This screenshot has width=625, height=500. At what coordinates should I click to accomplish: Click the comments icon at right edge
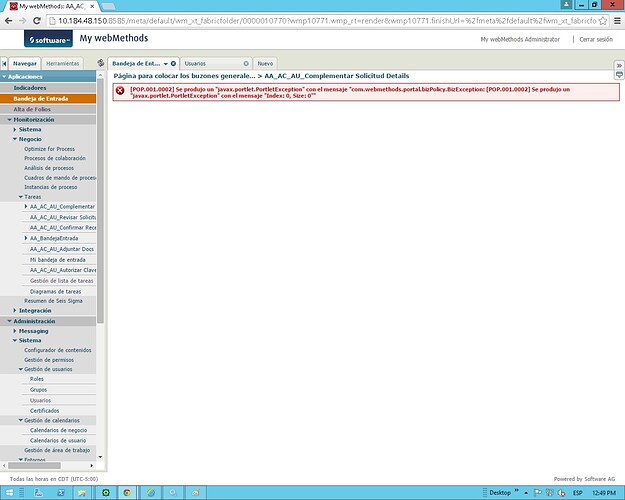pos(619,75)
